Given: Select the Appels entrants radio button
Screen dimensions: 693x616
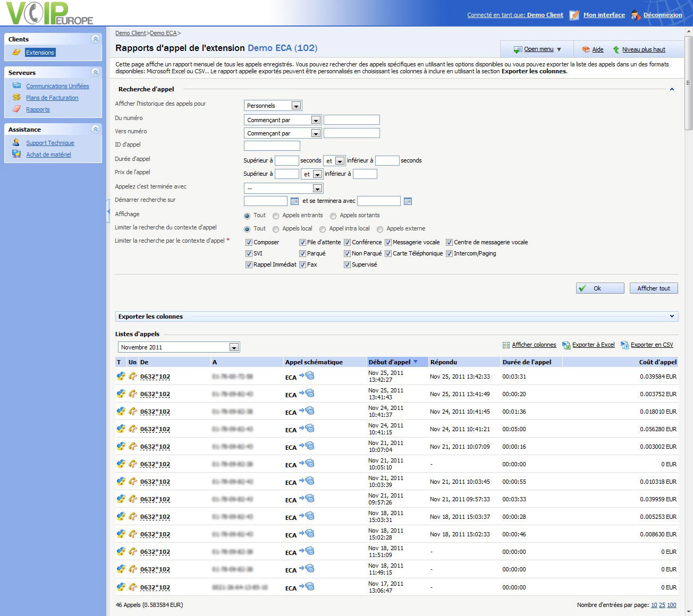Looking at the screenshot, I should pyautogui.click(x=276, y=216).
